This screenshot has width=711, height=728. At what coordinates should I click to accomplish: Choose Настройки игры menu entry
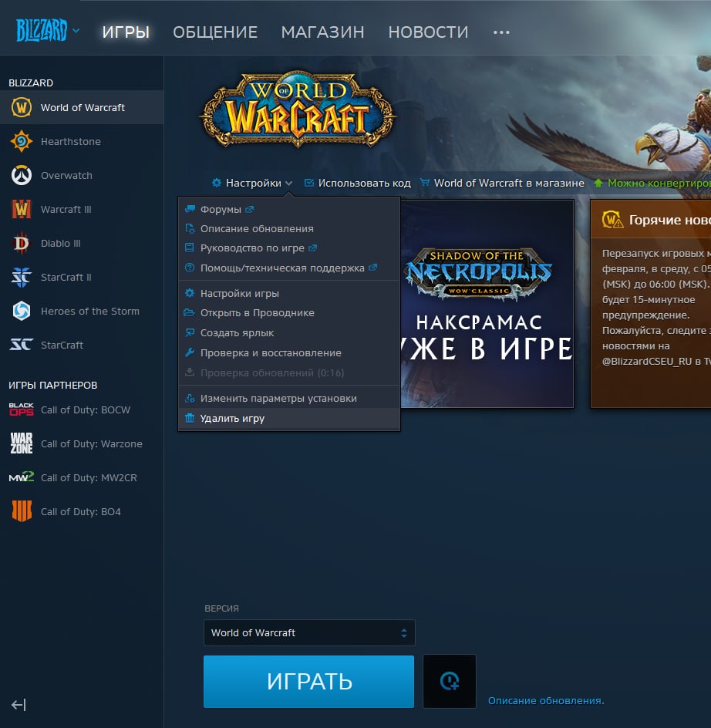coord(289,293)
